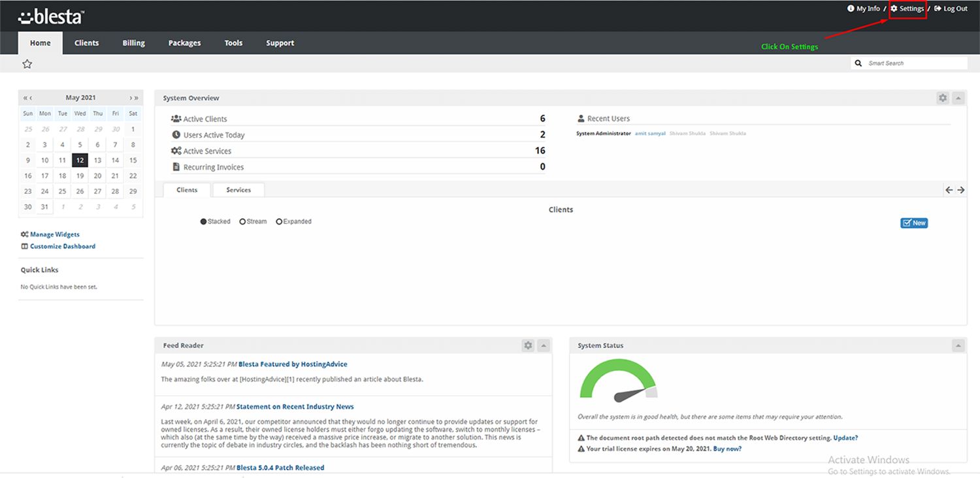The image size is (980, 478).
Task: Click Buy now license link
Action: [727, 449]
